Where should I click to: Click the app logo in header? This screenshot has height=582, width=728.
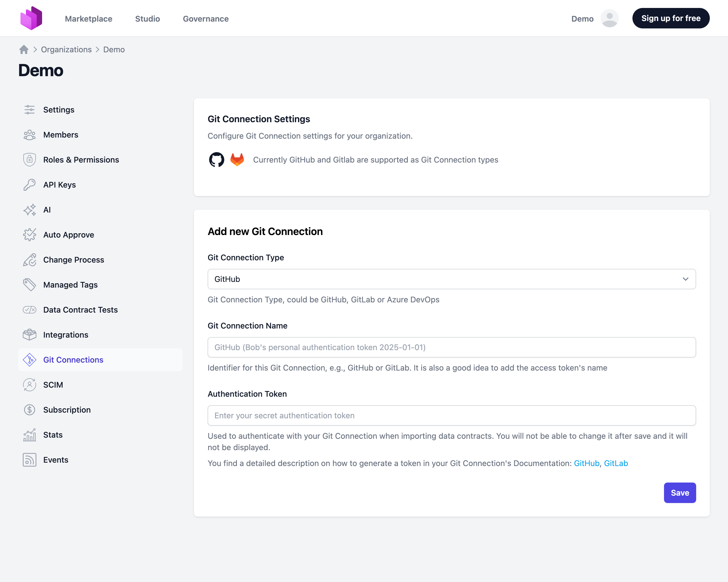coord(31,18)
